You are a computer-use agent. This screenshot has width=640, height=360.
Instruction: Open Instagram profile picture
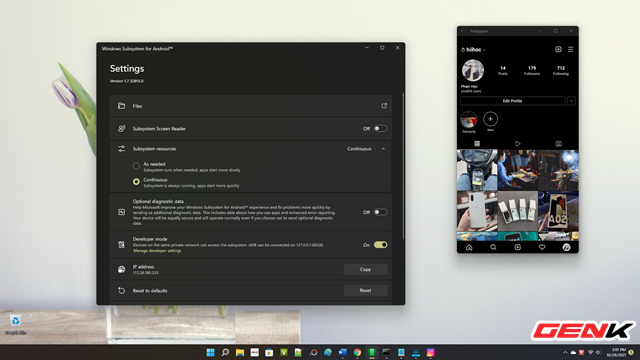pos(473,70)
